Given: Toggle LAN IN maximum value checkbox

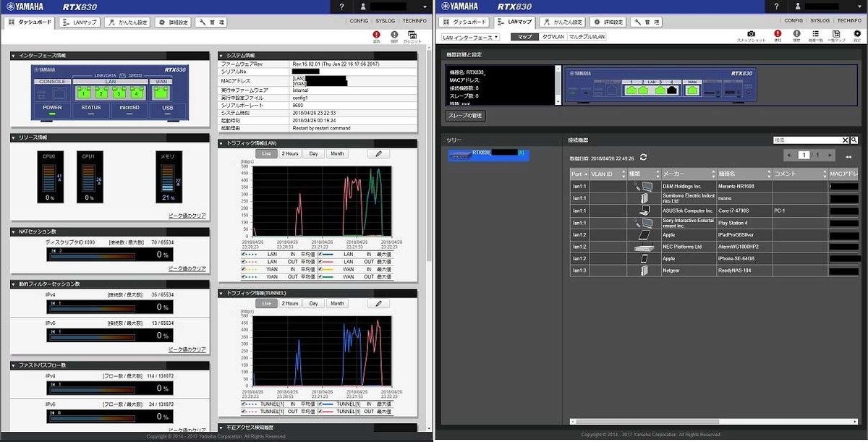Looking at the screenshot, I should 320,254.
